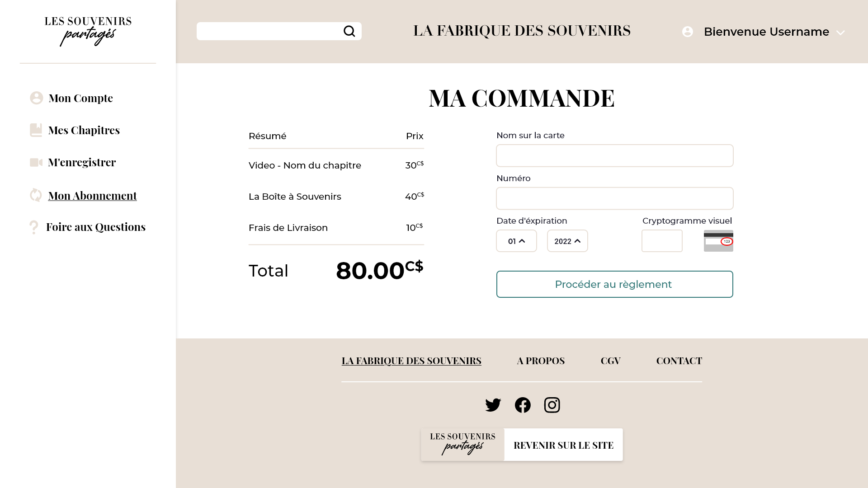
Task: Open the Twitter icon in the footer
Action: coord(493,405)
